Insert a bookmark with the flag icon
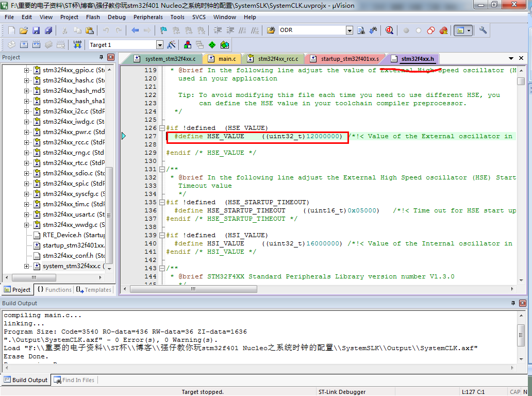The width and height of the screenshot is (532, 396). (x=163, y=30)
